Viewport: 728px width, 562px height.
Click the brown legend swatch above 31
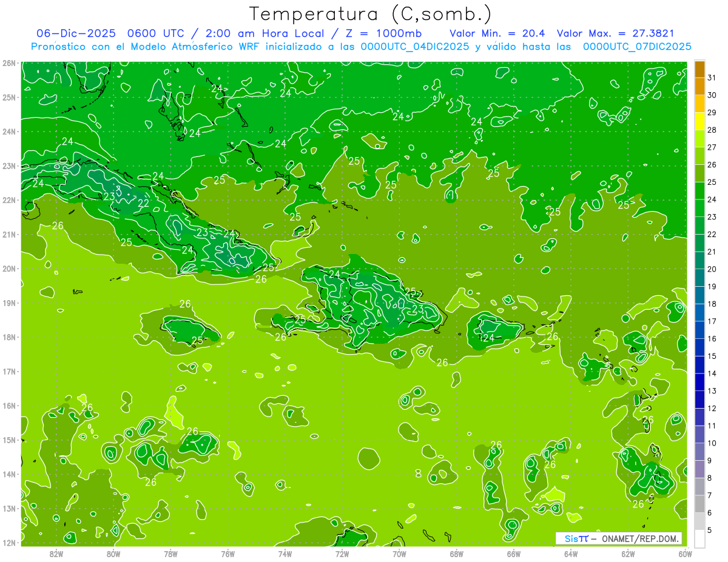[699, 69]
